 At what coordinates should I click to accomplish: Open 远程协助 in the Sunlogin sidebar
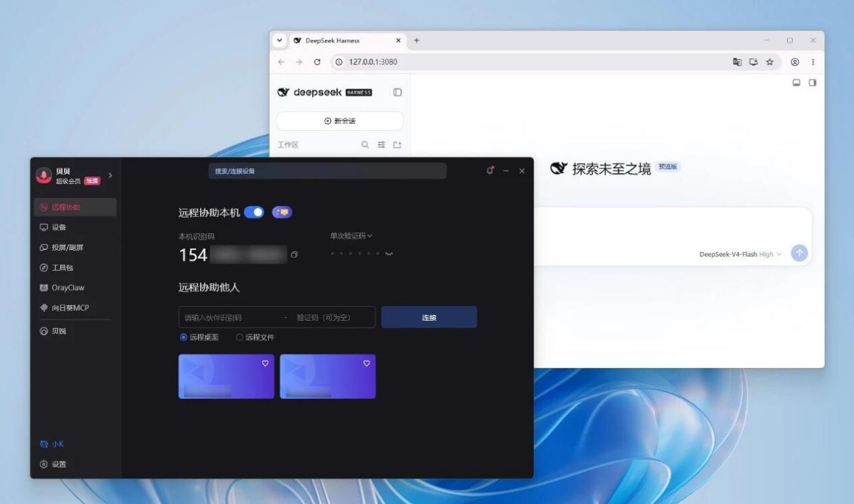(75, 207)
